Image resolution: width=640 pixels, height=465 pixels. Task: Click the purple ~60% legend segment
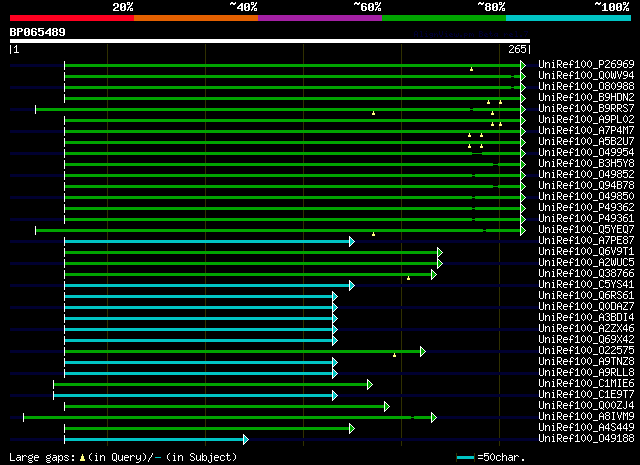pos(320,18)
